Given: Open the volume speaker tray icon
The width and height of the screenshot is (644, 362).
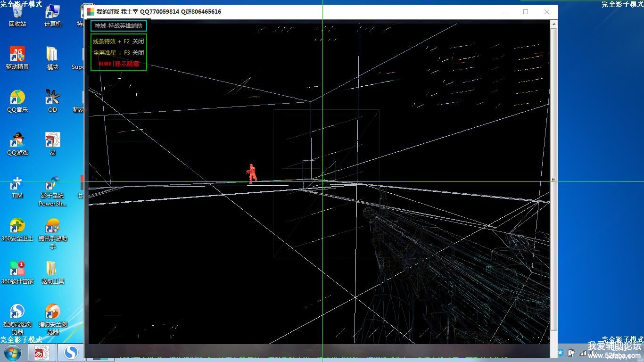Looking at the screenshot, I should [x=594, y=353].
